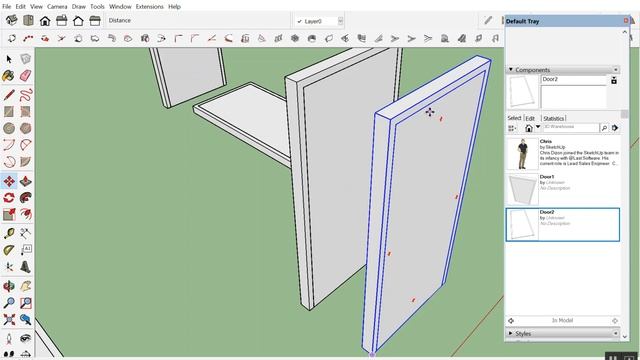Open the Edit menu

(20, 7)
